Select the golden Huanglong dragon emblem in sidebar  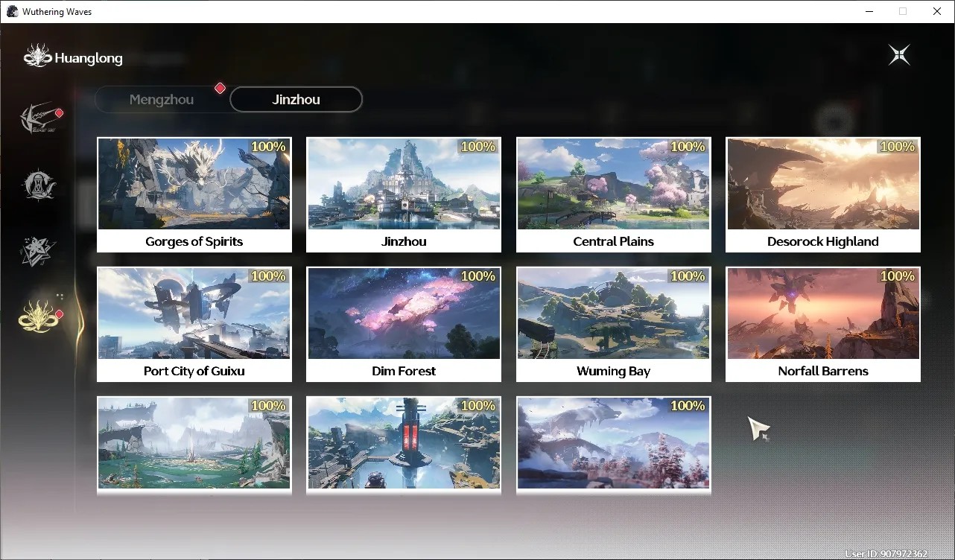[x=39, y=316]
